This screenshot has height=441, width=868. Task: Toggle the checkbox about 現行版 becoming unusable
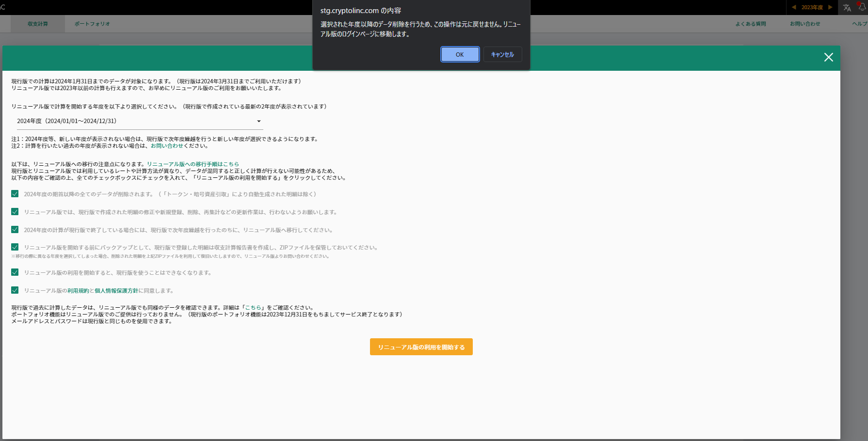[15, 272]
